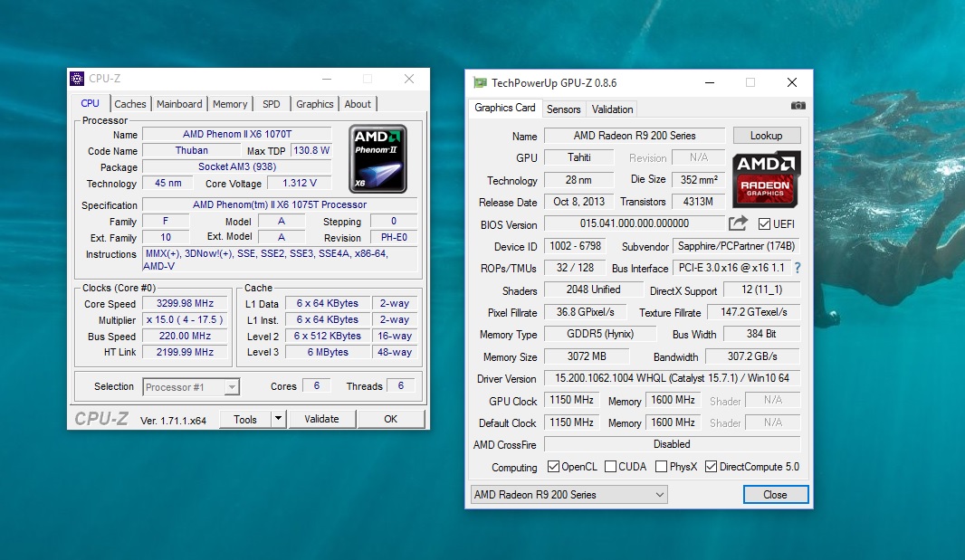965x560 pixels.
Task: Open the Processor #1 selection dropdown
Action: click(x=191, y=387)
